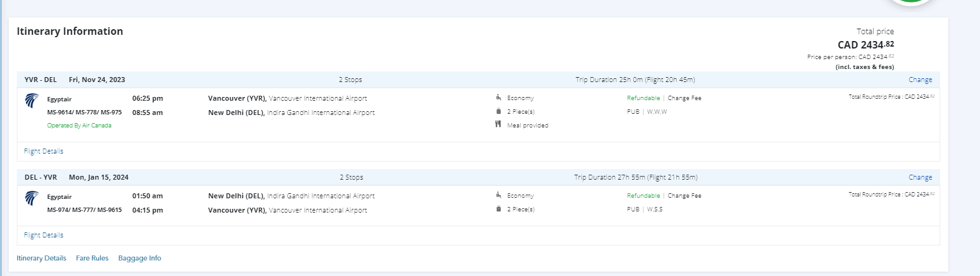Click Refundable on the return flight
Viewport: 980px width, 276px height.
[x=643, y=196]
